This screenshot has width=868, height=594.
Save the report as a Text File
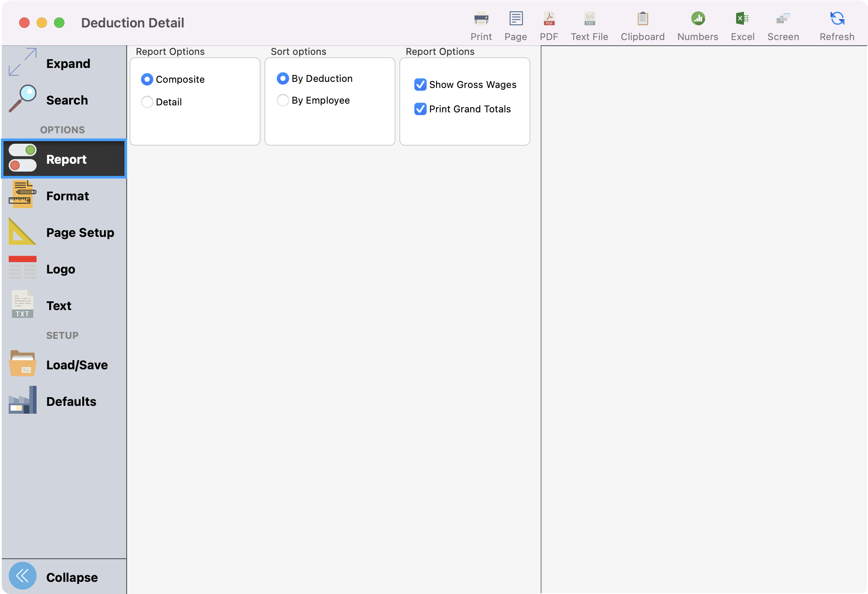click(x=589, y=24)
